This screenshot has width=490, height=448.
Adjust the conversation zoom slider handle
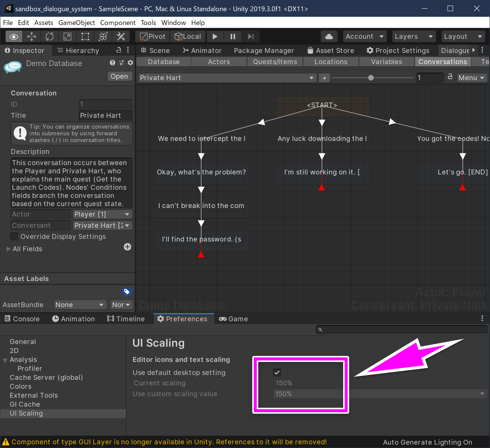(371, 78)
